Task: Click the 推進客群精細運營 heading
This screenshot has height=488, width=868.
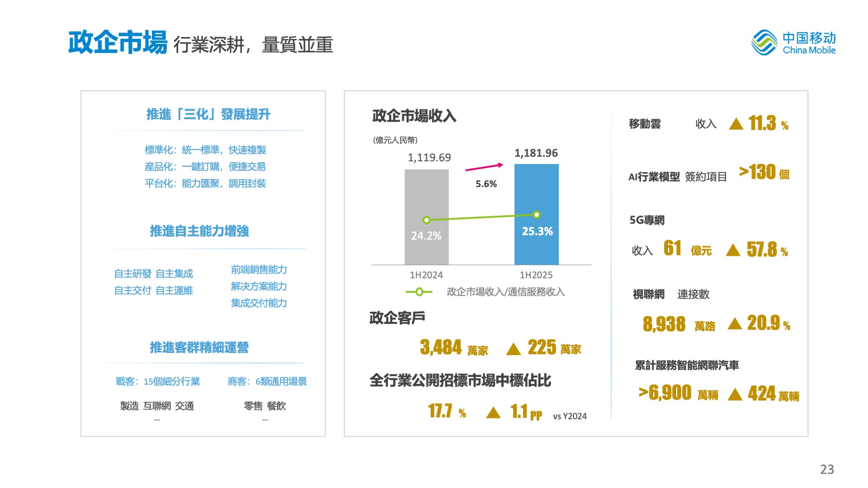Action: coord(199,347)
